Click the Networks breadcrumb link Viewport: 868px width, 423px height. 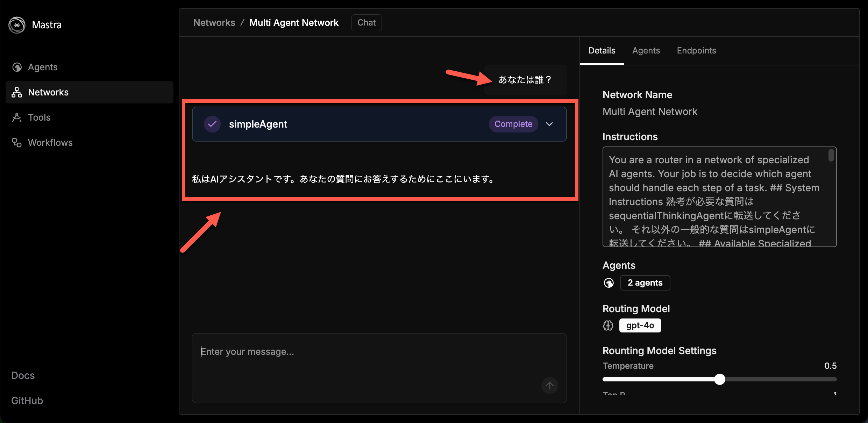click(x=214, y=23)
